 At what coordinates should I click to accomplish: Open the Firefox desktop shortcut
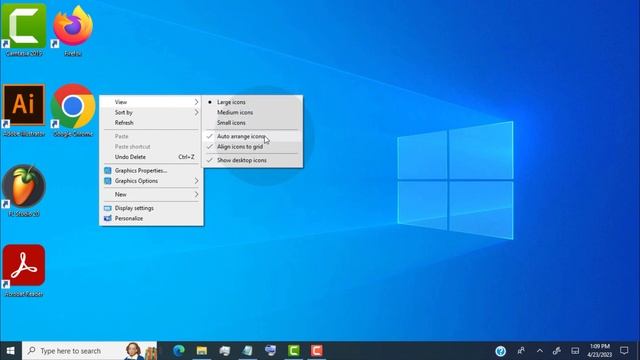(x=73, y=29)
